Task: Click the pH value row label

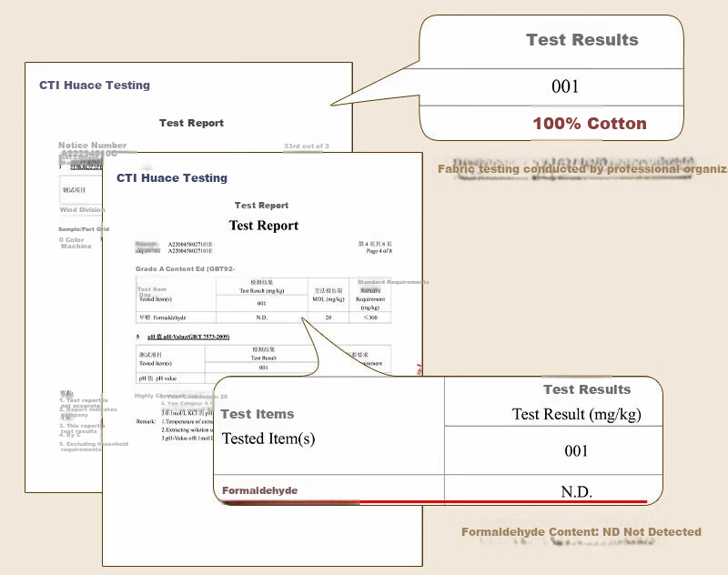Action: [157, 378]
